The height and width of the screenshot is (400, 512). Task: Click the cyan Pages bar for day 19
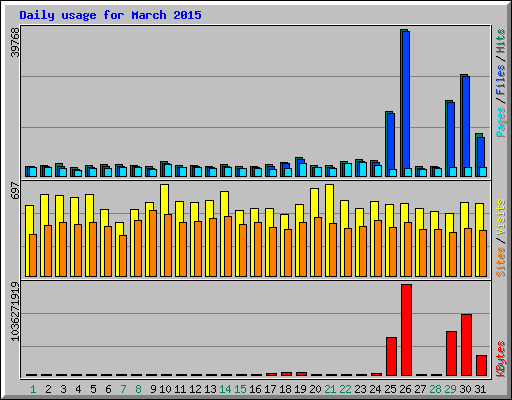pos(303,170)
